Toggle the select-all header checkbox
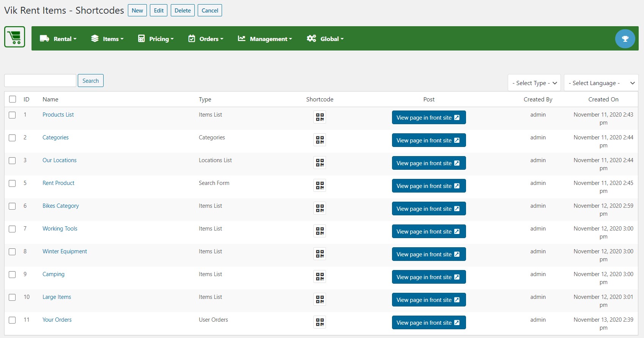644x338 pixels. click(13, 99)
